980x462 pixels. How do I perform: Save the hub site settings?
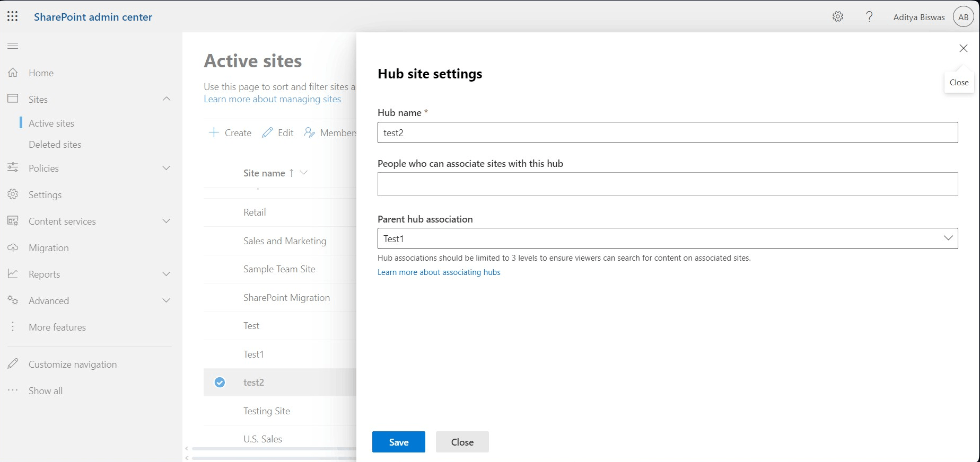point(398,442)
